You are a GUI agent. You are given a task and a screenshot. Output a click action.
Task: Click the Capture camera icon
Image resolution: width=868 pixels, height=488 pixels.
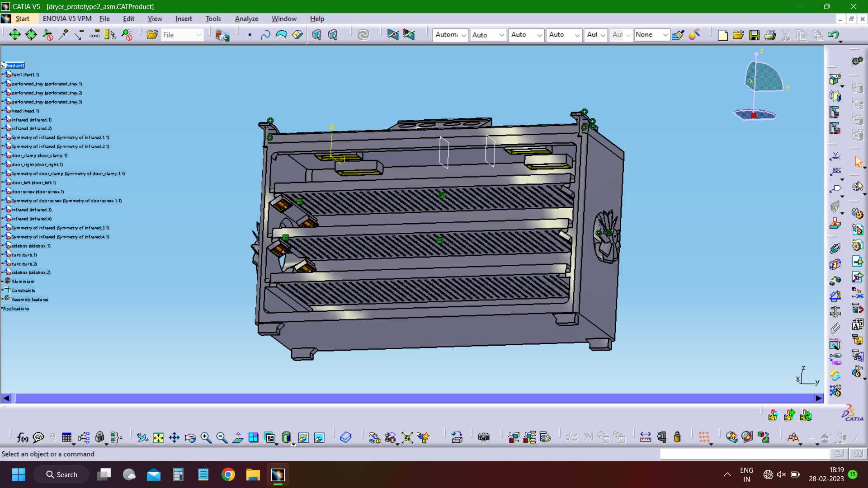[x=484, y=437]
